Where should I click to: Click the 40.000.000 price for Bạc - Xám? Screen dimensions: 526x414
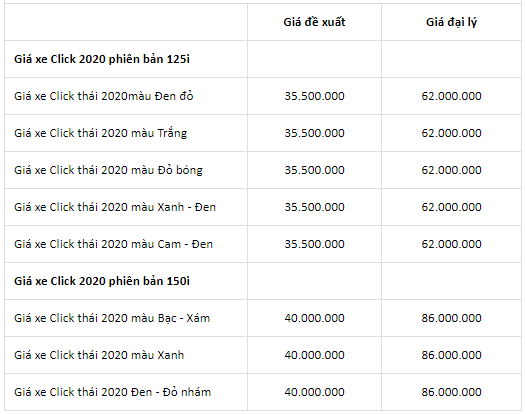[314, 318]
